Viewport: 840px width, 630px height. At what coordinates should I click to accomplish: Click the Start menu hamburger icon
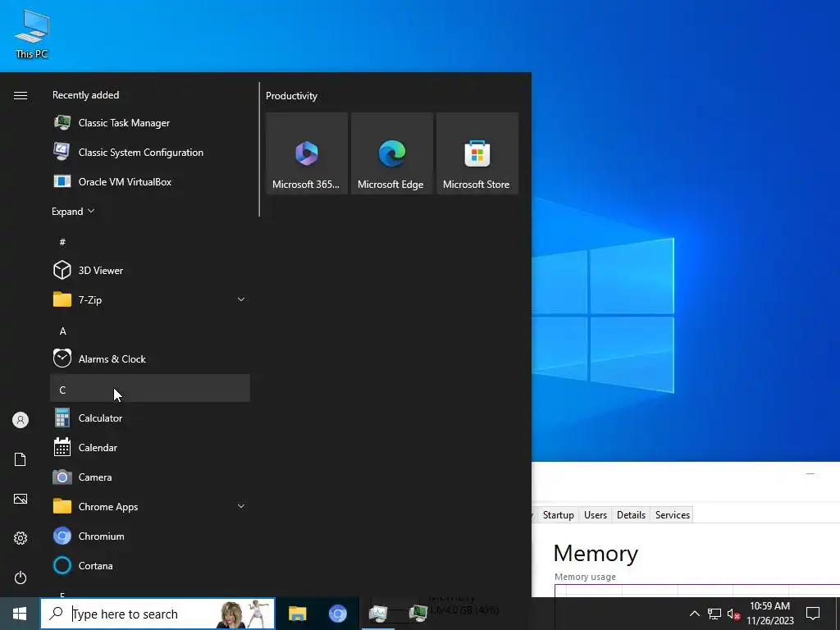21,95
